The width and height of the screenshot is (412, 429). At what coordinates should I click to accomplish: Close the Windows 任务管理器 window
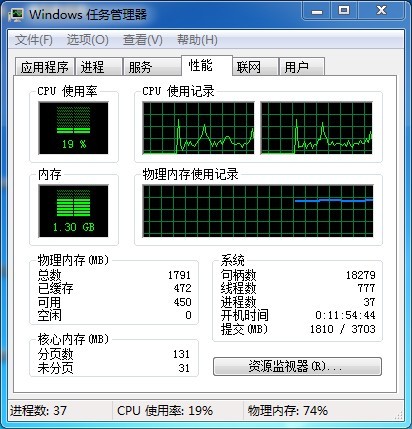(381, 11)
